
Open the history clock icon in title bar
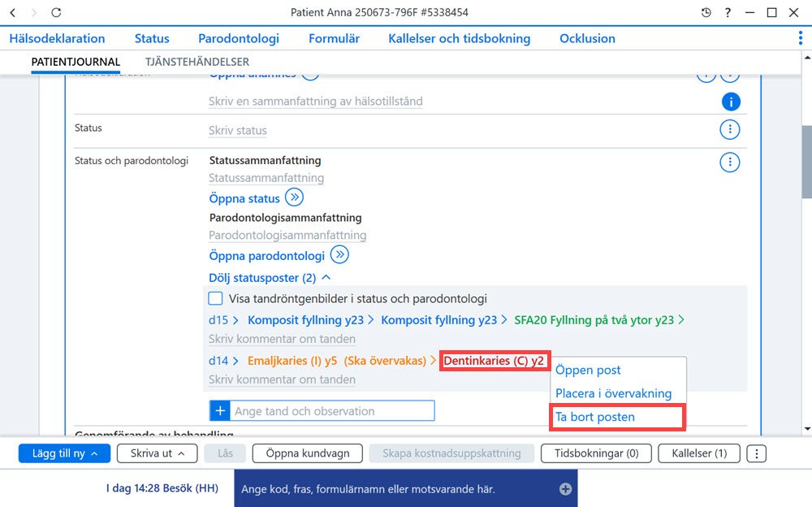pyautogui.click(x=706, y=12)
